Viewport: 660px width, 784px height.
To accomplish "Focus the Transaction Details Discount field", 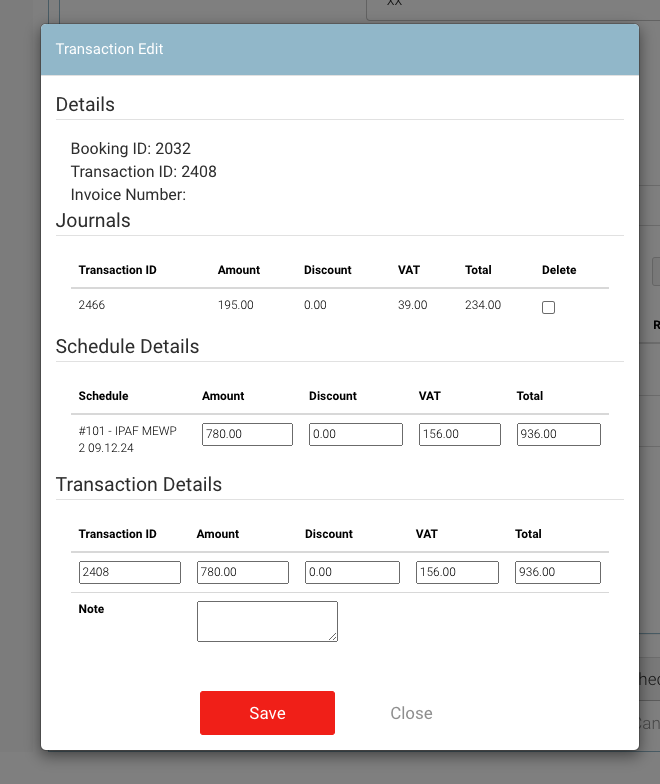I will click(x=352, y=572).
